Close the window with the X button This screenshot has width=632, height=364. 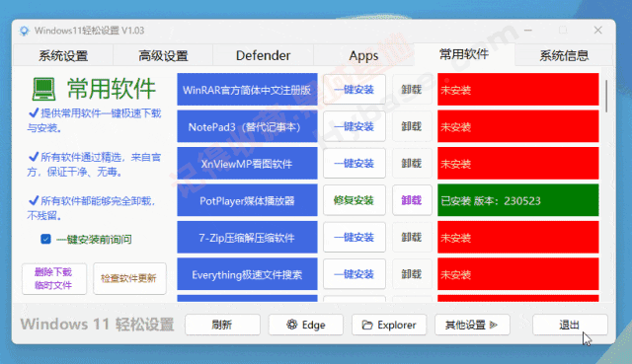click(597, 31)
